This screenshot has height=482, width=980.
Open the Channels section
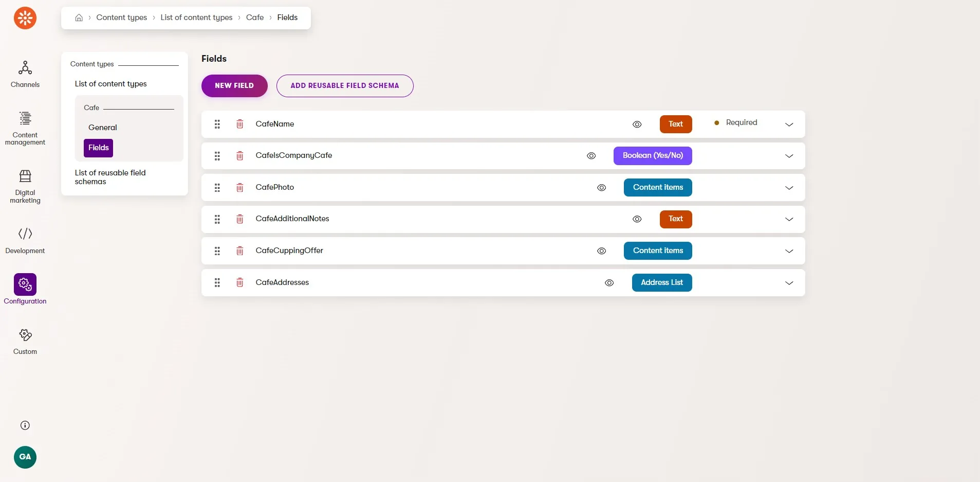[25, 74]
